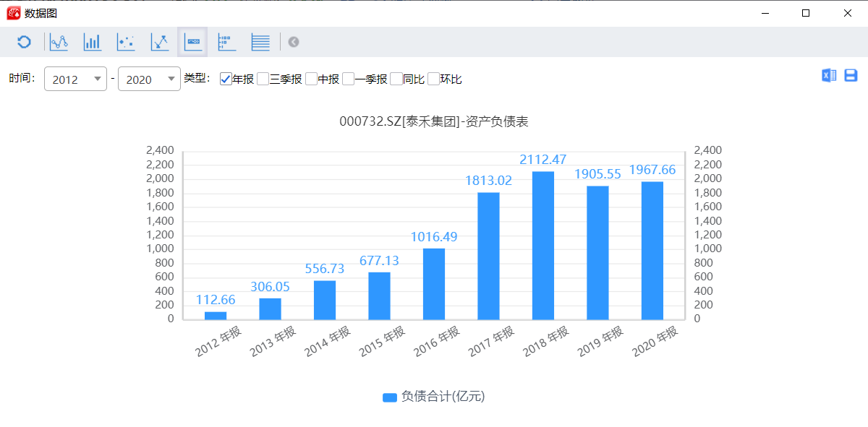Enable the 环比 checkbox
This screenshot has width=868, height=427.
pyautogui.click(x=434, y=79)
